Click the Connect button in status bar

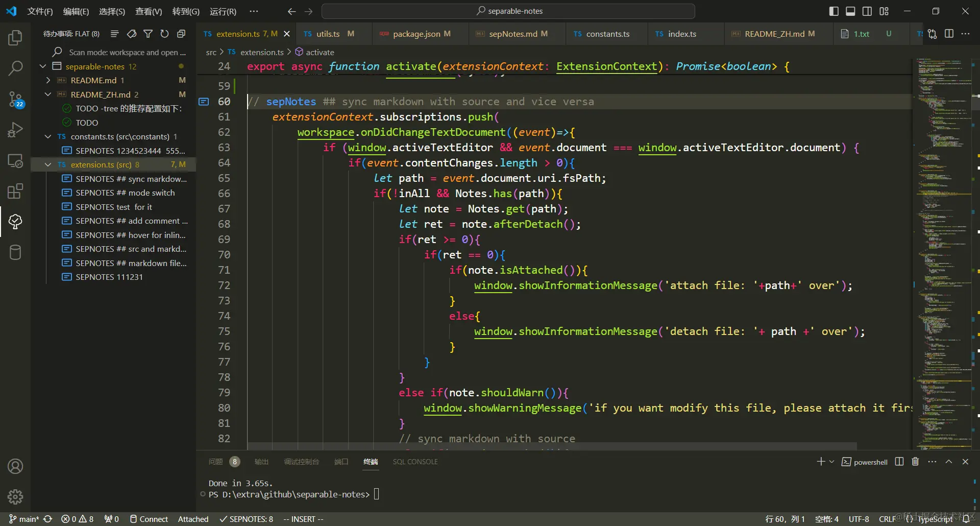[x=149, y=519]
